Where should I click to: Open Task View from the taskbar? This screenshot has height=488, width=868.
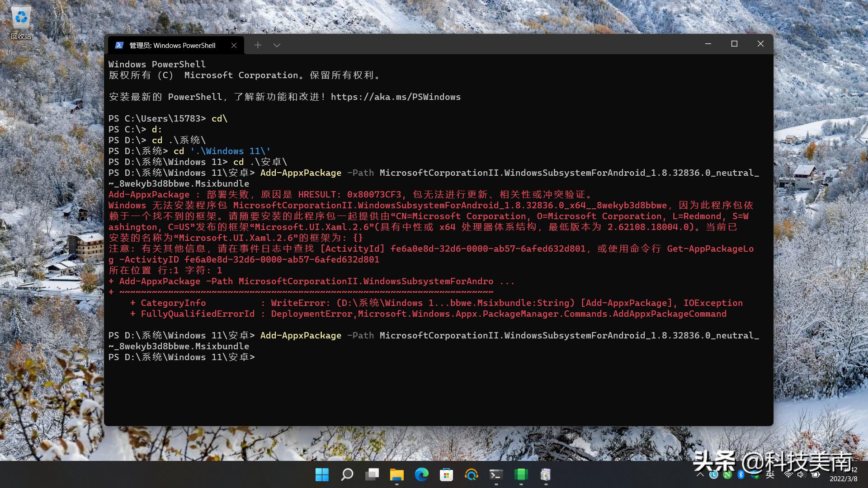[372, 475]
